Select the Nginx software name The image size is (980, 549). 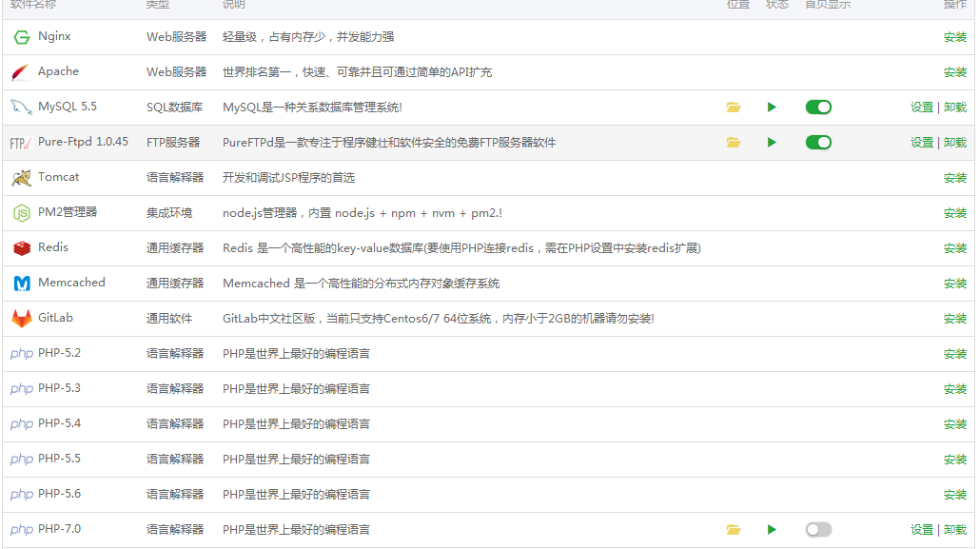[54, 37]
